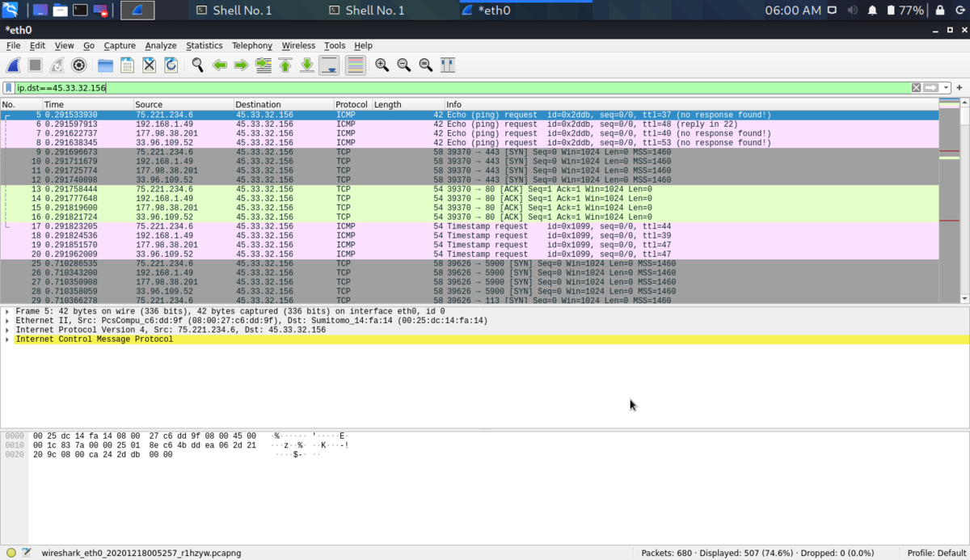Sort by the Destination column header
The image size is (970, 560).
284,104
